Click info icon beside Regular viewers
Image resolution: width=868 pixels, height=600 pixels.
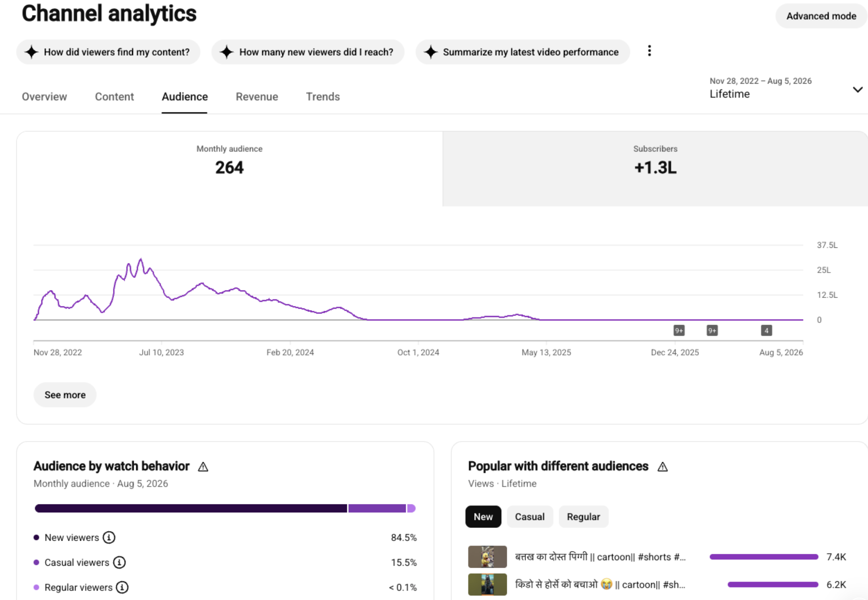click(122, 587)
